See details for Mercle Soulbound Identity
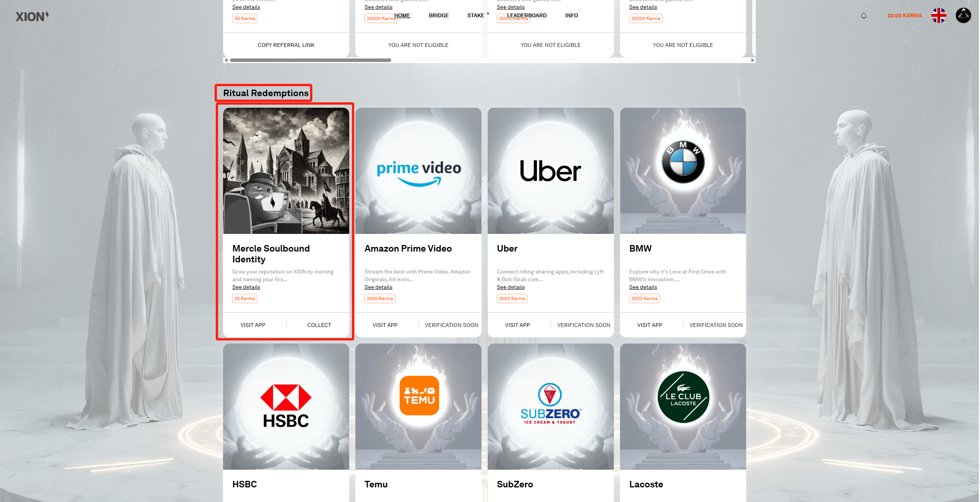The width and height of the screenshot is (980, 502). (246, 287)
